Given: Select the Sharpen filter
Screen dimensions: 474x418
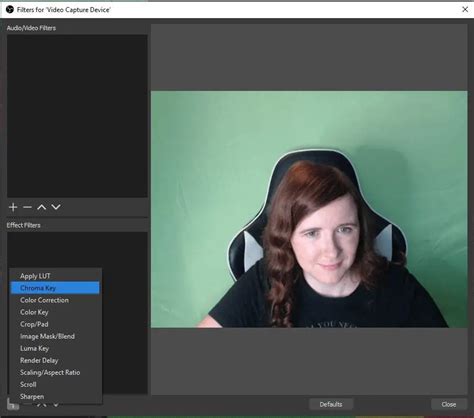Looking at the screenshot, I should pyautogui.click(x=55, y=397).
